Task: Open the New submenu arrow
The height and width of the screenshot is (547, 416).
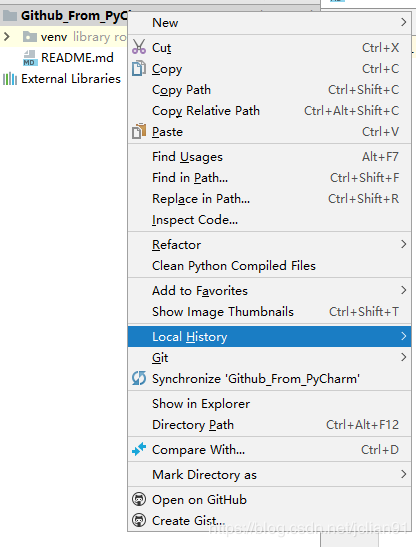Action: click(403, 22)
